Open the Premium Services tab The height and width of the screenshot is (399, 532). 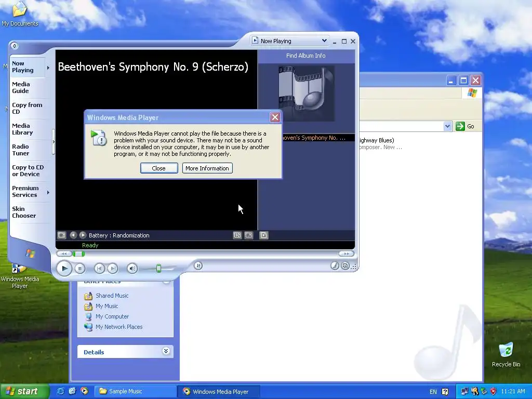(x=27, y=191)
